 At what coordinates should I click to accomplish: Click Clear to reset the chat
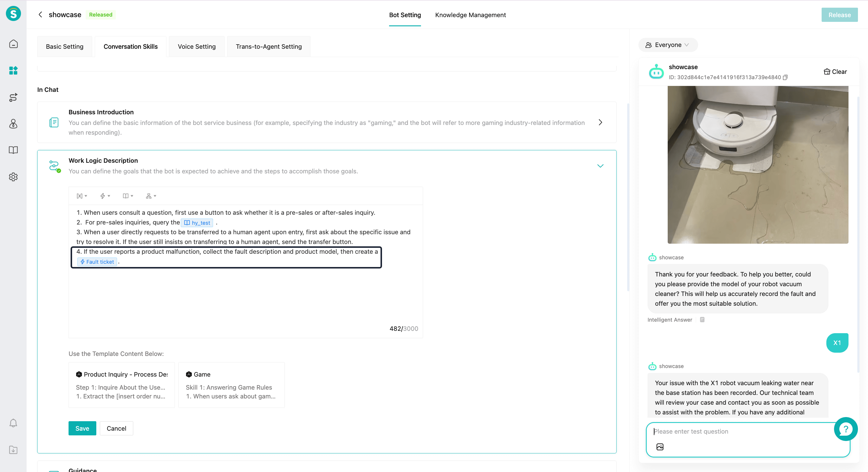[835, 71]
